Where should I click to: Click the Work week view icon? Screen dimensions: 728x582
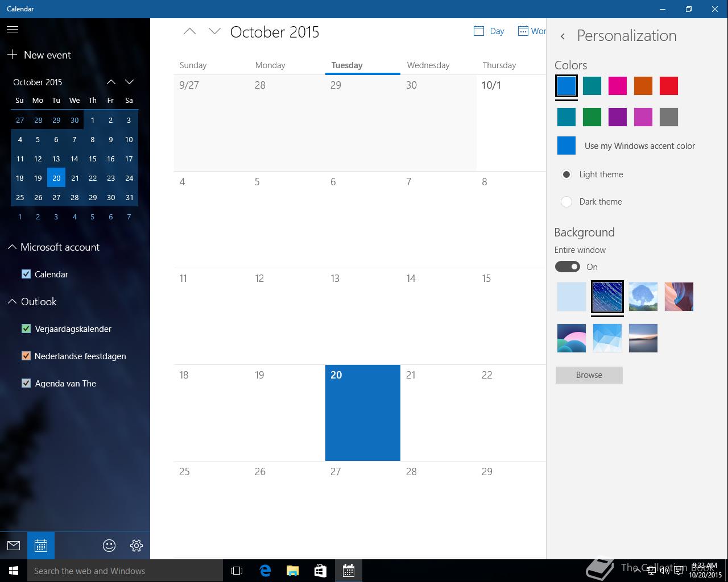pyautogui.click(x=523, y=31)
